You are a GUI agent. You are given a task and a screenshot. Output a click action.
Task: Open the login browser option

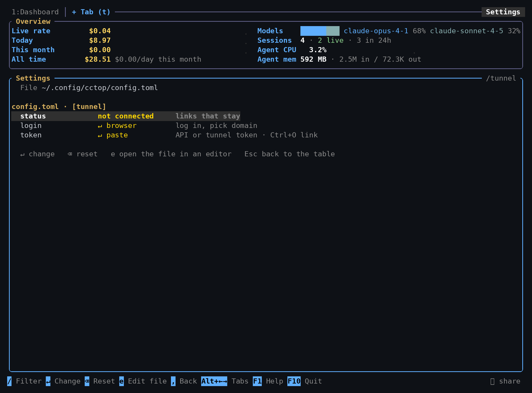click(117, 126)
